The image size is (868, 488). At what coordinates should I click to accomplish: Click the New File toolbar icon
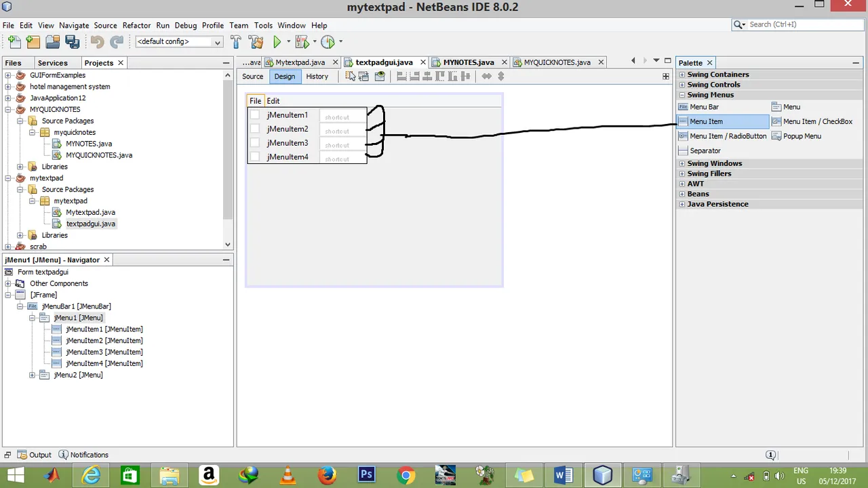point(14,42)
